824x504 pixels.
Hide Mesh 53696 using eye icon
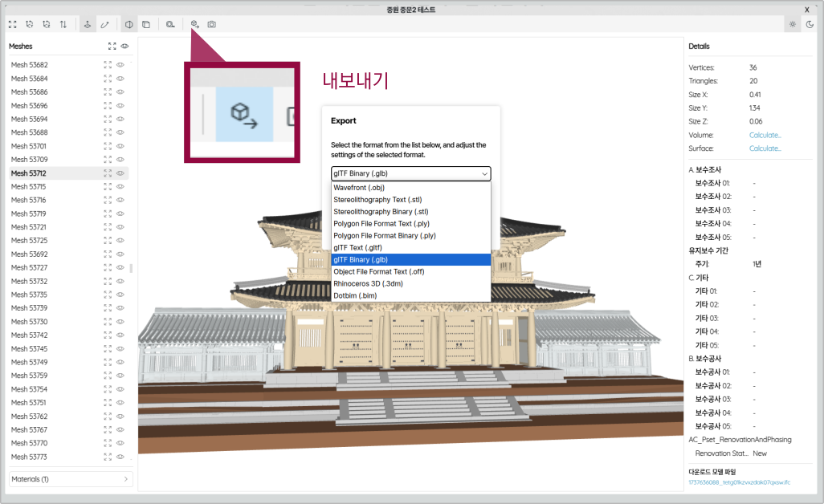[x=120, y=106]
